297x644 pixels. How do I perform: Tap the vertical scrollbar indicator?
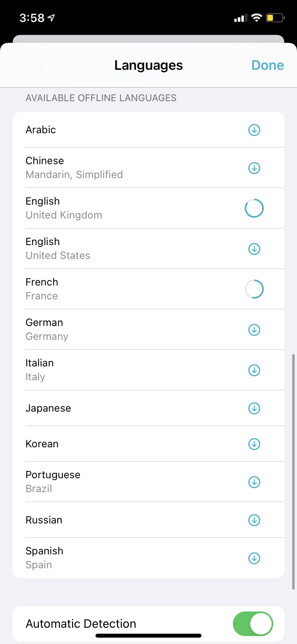click(x=293, y=471)
